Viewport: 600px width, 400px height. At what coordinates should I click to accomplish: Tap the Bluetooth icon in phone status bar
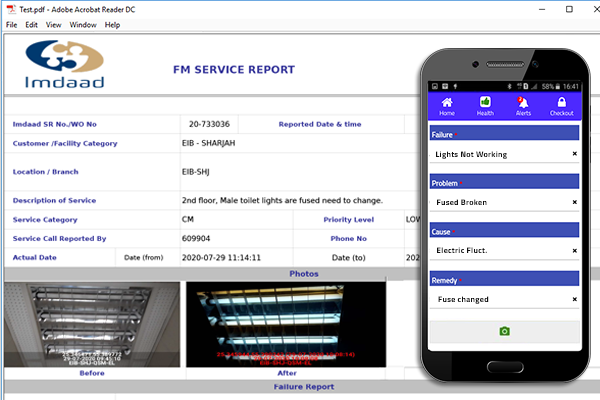click(509, 87)
